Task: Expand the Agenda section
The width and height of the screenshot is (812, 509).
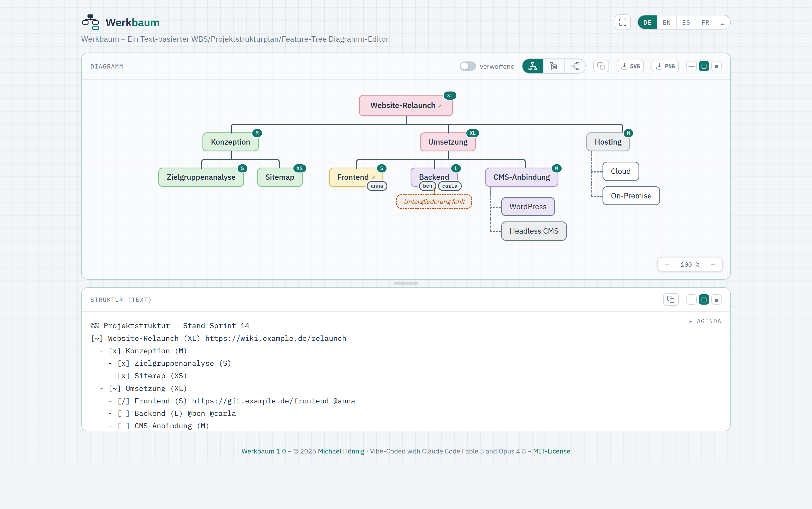Action: 705,321
